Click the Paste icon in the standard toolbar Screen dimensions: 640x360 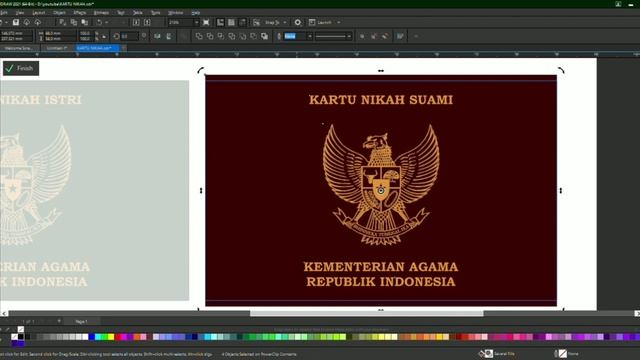(84, 22)
